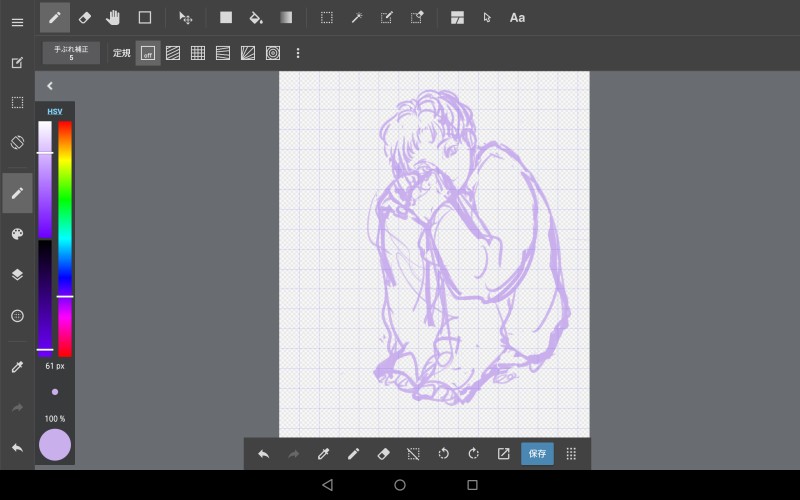Select the rectangle shape tool
This screenshot has height=500, width=800.
[145, 18]
